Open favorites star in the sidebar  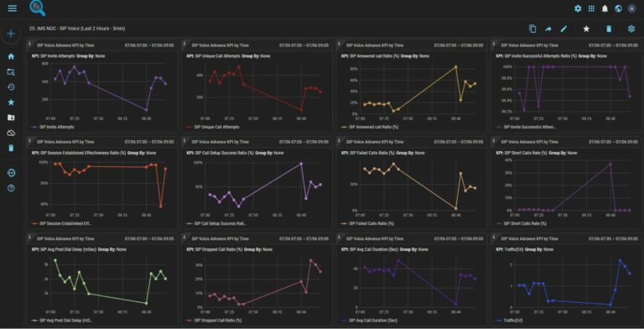tap(11, 102)
